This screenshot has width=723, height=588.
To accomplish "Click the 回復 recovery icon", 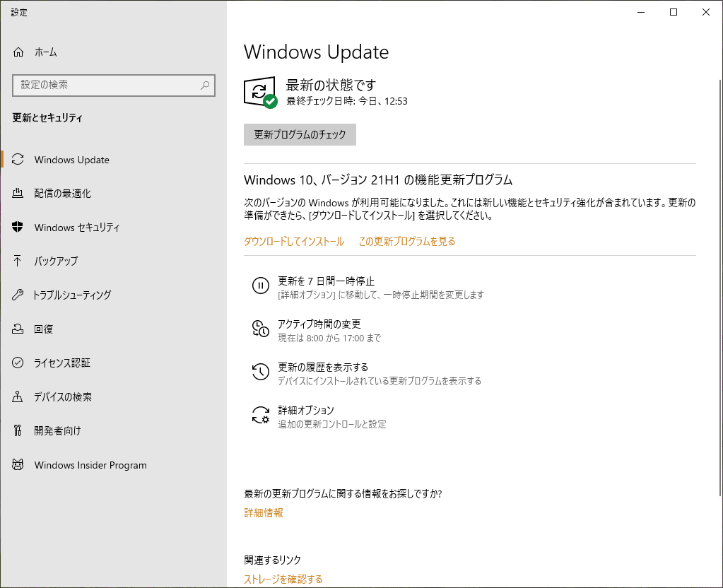I will point(18,329).
